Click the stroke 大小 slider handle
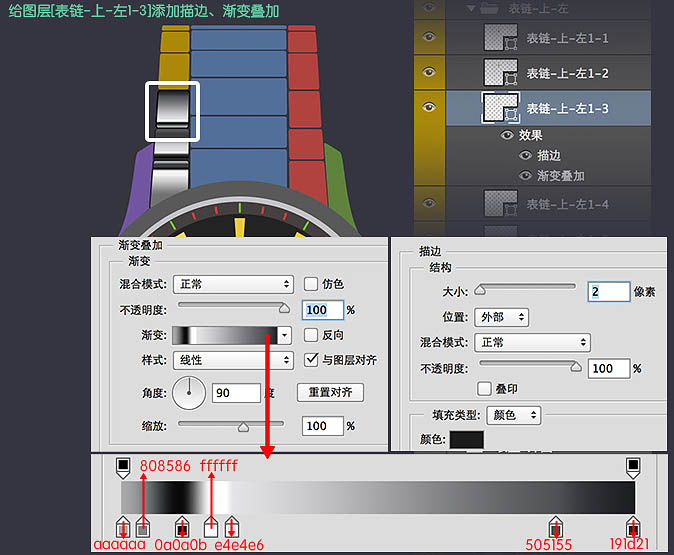Screen dimensions: 674x555 [x=480, y=290]
